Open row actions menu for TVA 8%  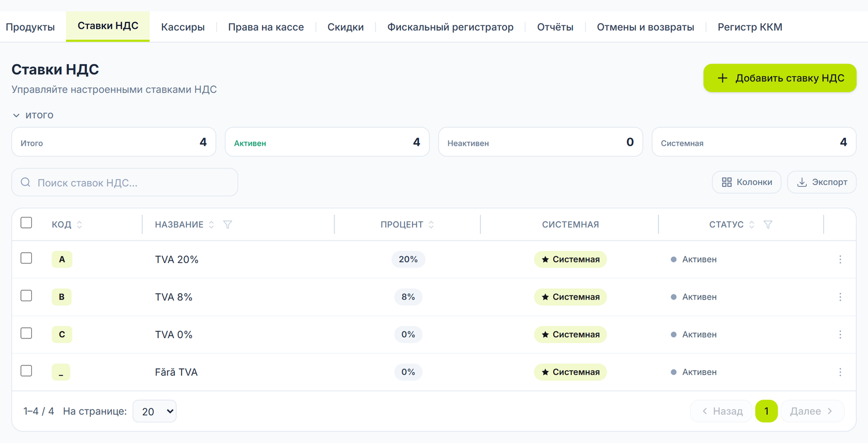840,297
